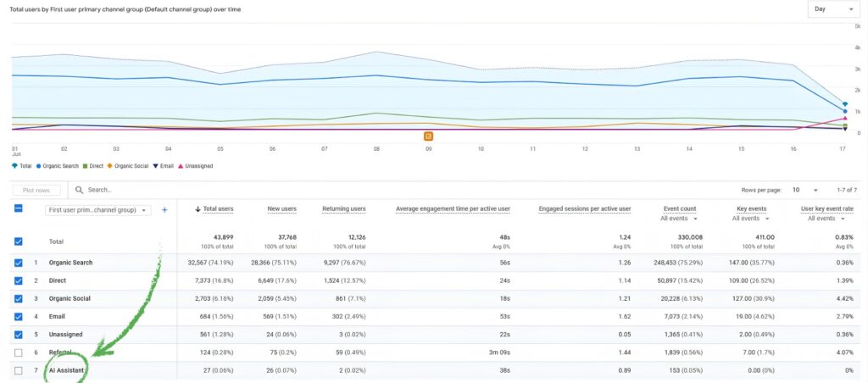Image resolution: width=868 pixels, height=383 pixels.
Task: Click the Organic Social row label
Action: (x=70, y=298)
